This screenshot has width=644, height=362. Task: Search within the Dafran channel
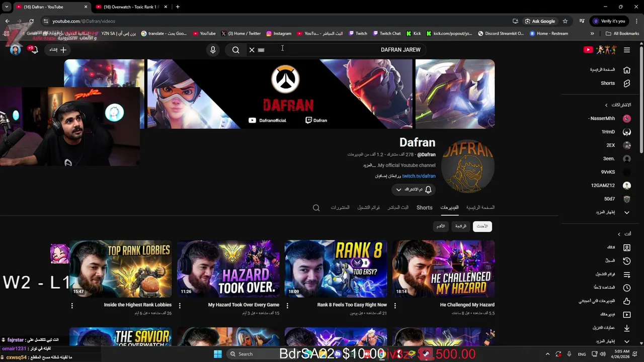pos(316,208)
